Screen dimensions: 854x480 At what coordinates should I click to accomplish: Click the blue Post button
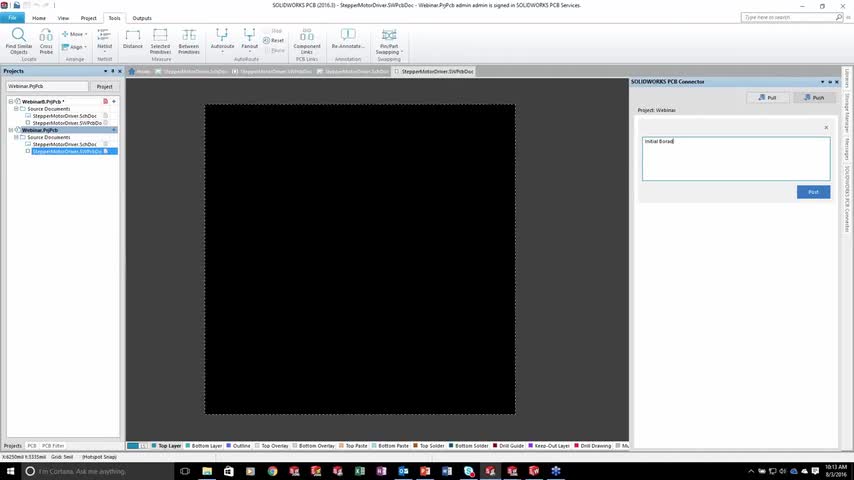click(x=813, y=192)
